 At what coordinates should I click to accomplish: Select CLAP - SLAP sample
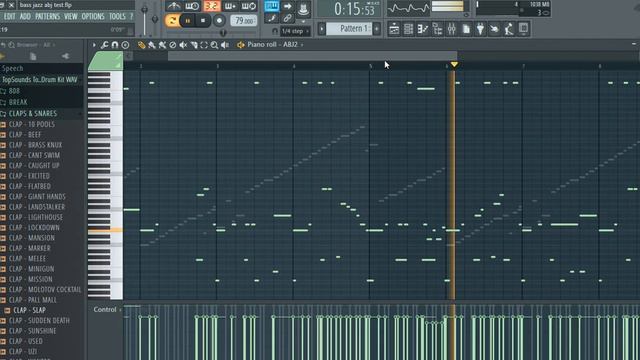coord(29,310)
